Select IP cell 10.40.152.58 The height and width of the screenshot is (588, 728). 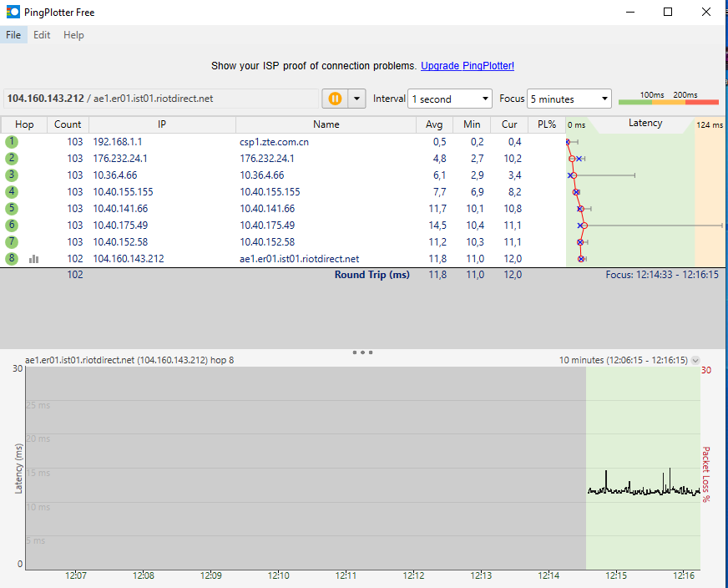coord(120,242)
